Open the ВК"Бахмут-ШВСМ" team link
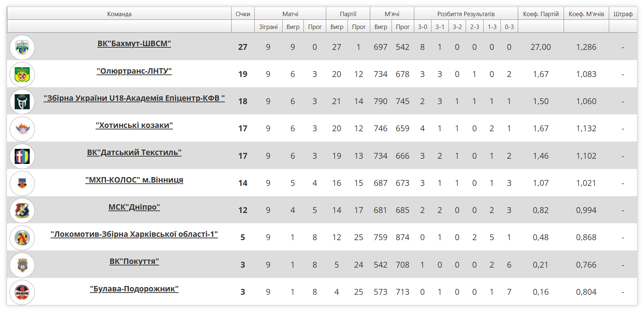Image resolution: width=644 pixels, height=312 pixels. [134, 44]
